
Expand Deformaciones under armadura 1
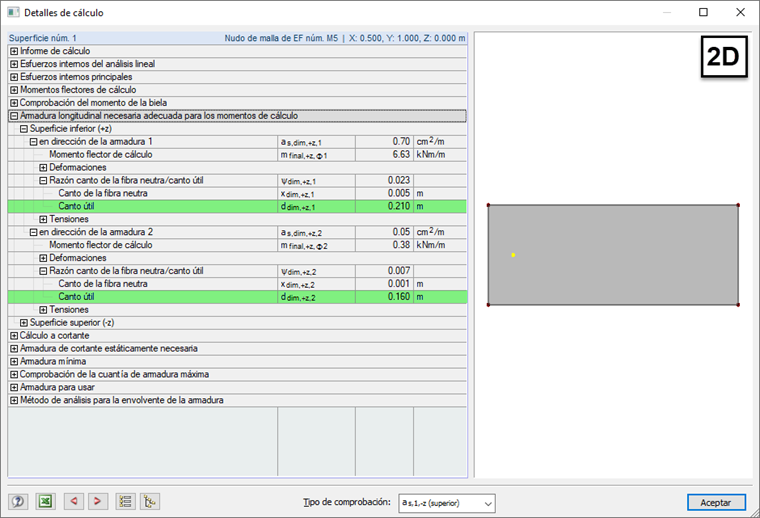43,168
